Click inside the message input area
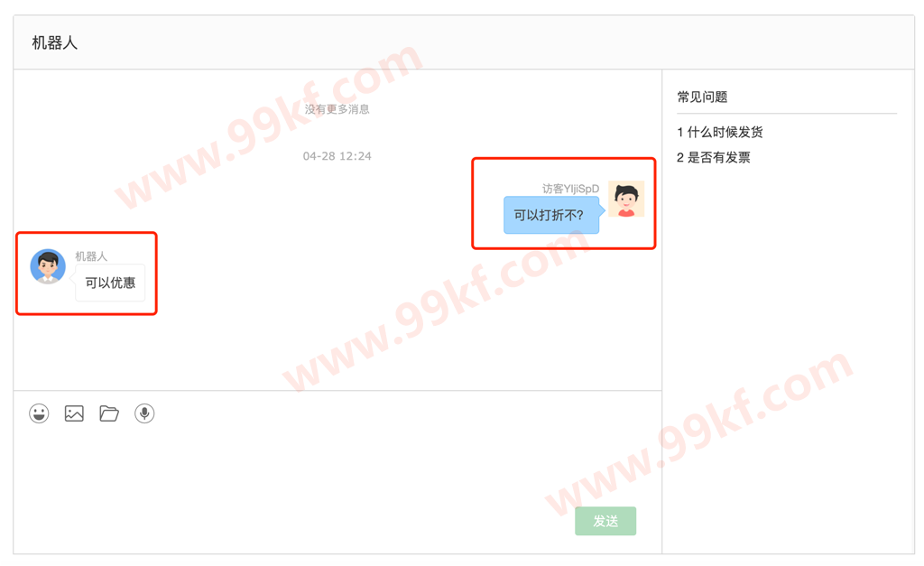The image size is (924, 566). pyautogui.click(x=337, y=466)
